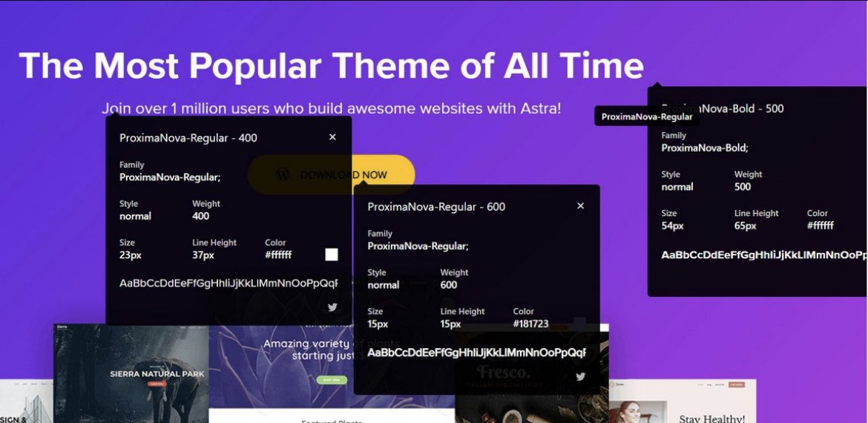Close the ProximaNova-Regular - 400 panel
868x423 pixels.
(332, 137)
